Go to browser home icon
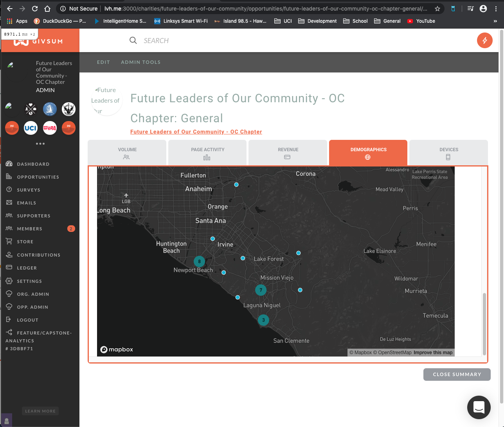 (x=47, y=9)
